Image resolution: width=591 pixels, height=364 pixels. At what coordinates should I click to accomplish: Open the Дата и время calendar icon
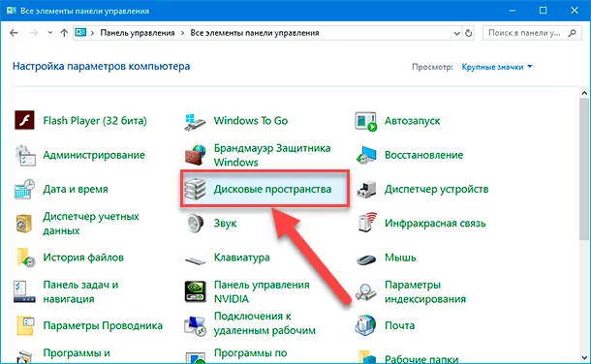click(24, 189)
